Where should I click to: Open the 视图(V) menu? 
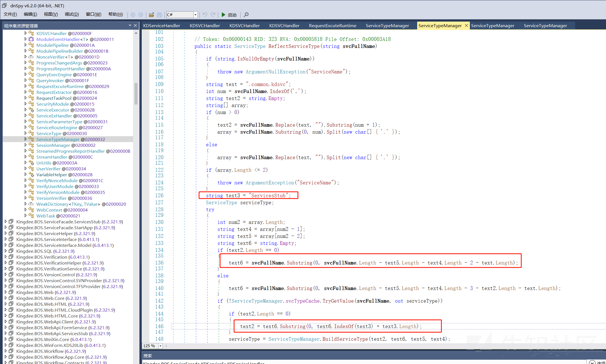[51, 14]
